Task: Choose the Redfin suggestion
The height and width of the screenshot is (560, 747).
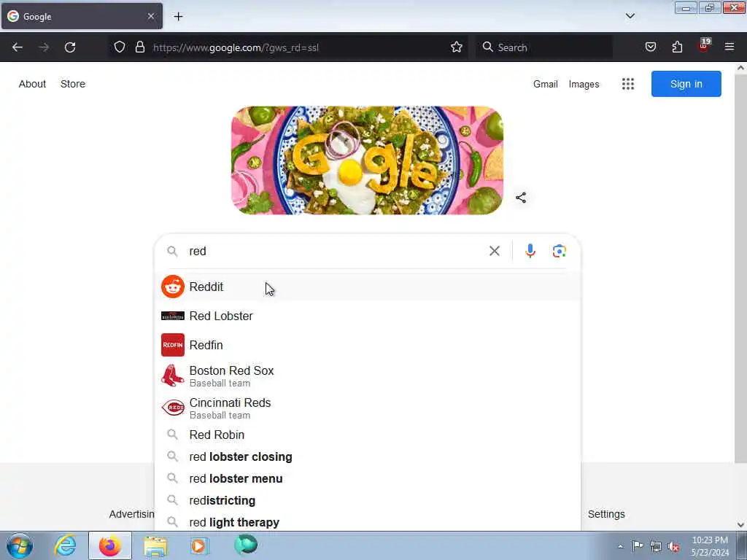Action: (368, 345)
